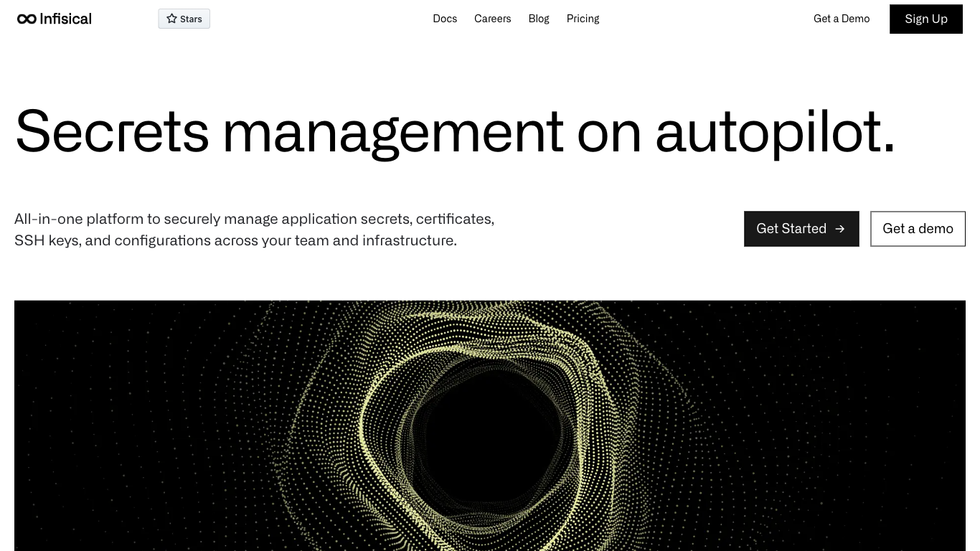Click the word Secrets in the headline
980x551 pixels.
[x=112, y=131]
